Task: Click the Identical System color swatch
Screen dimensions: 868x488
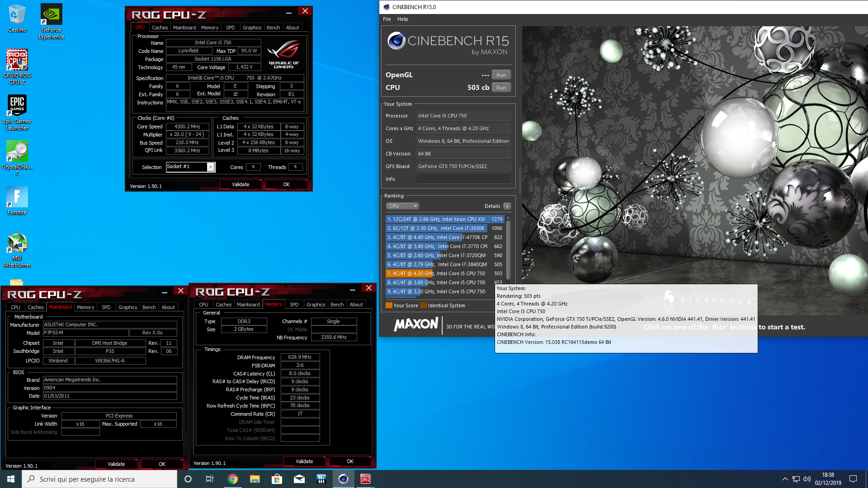Action: (x=423, y=305)
